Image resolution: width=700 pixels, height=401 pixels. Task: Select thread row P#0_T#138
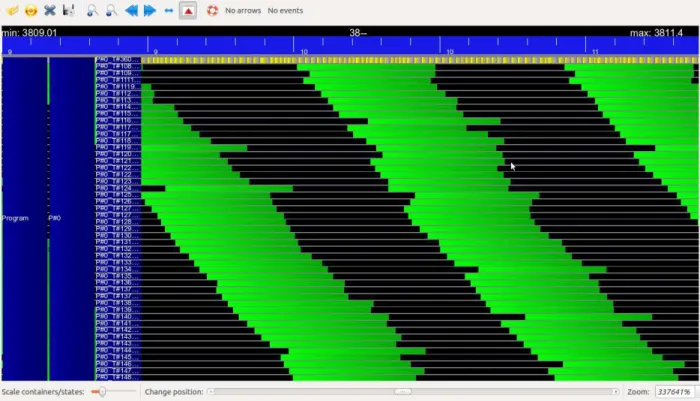[117, 303]
